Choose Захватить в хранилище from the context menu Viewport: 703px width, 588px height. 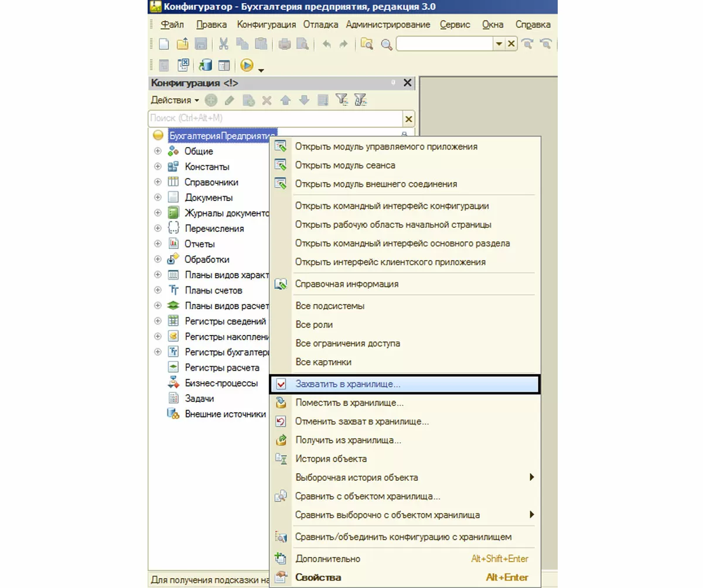(404, 384)
